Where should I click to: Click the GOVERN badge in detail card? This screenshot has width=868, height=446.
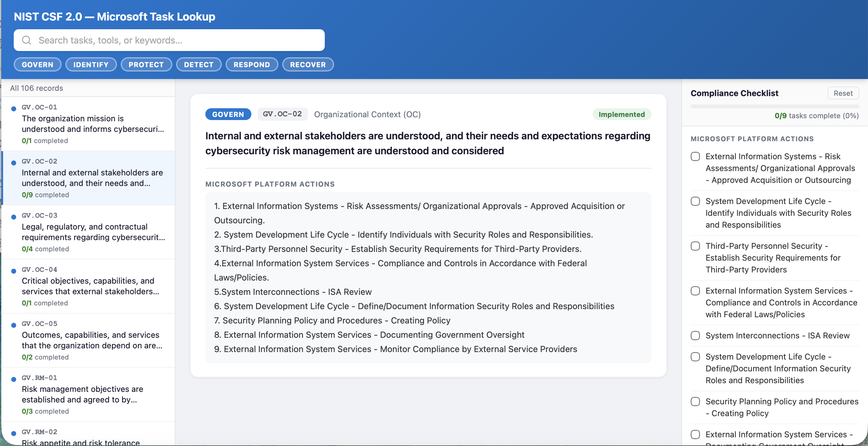[x=228, y=114]
